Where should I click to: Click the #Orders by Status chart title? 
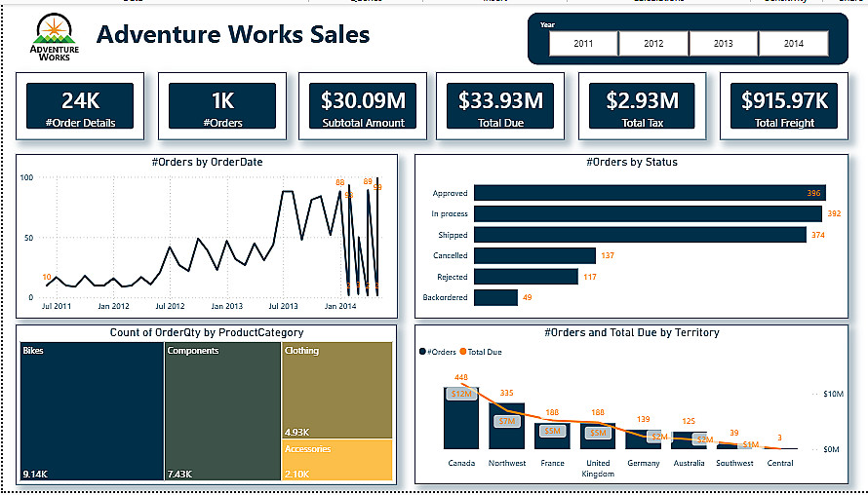click(632, 162)
